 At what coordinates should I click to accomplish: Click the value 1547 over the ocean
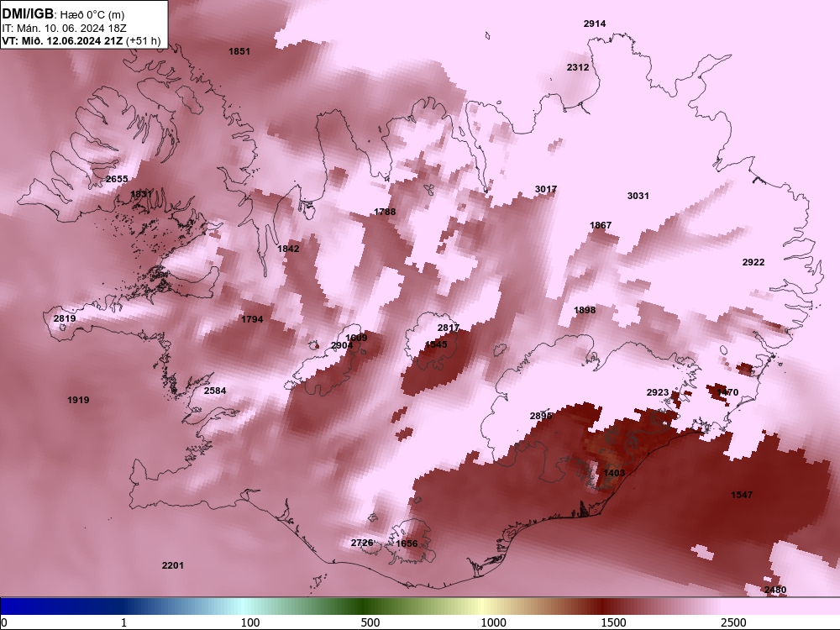742,495
